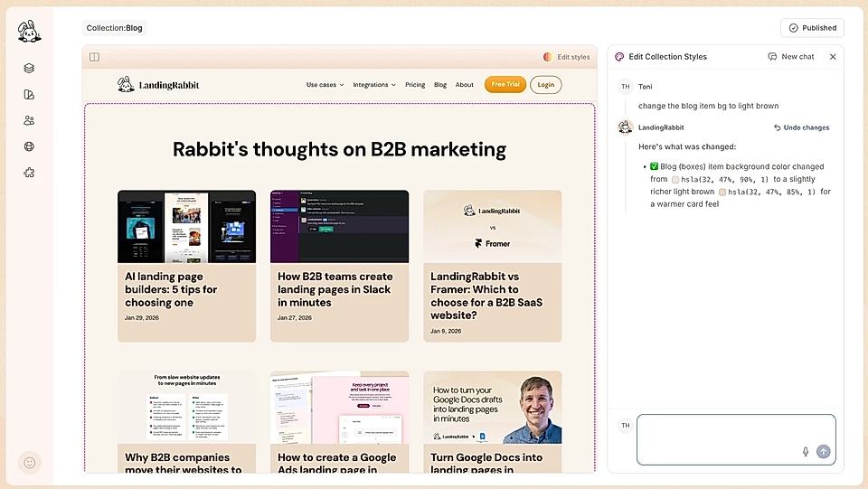The image size is (868, 489).
Task: Click the LandingRabbit rabbit logo in sidebar
Action: (x=29, y=32)
